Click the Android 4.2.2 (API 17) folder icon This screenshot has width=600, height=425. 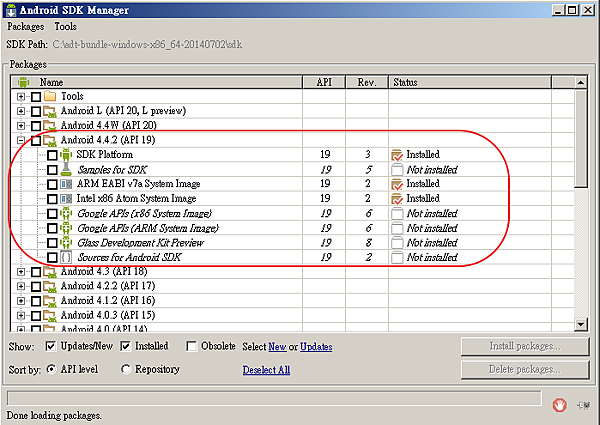(50, 286)
